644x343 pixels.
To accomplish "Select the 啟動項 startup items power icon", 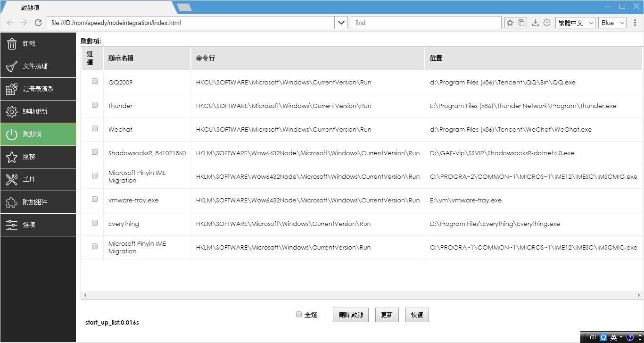I will pos(12,134).
